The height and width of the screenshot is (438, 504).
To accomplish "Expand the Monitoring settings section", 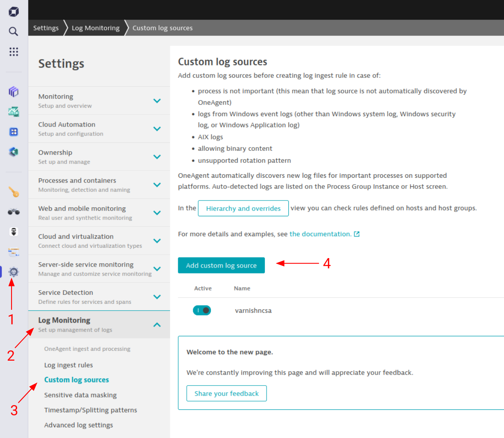I will pyautogui.click(x=157, y=101).
